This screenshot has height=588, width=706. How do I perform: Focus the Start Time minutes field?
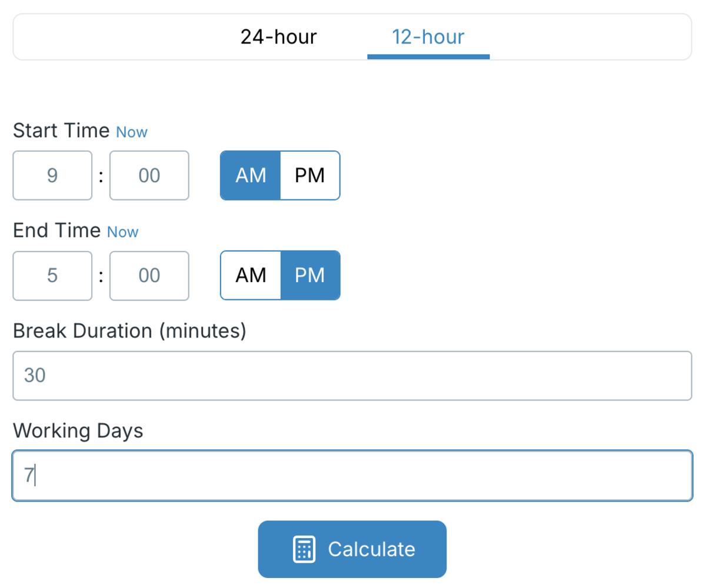tap(149, 175)
